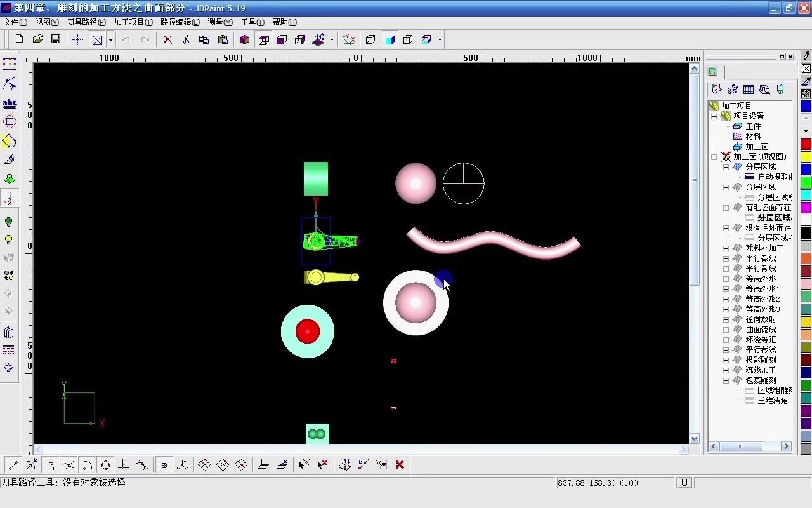Select the 流线加工 tree item

coord(761,370)
